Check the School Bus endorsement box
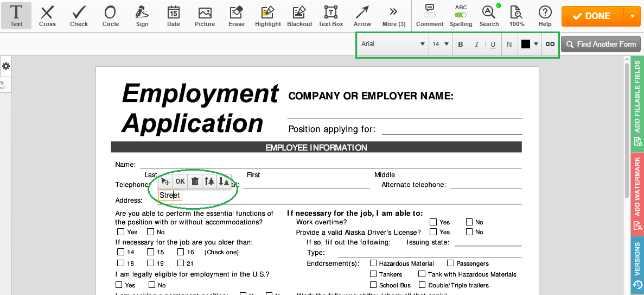 373,285
